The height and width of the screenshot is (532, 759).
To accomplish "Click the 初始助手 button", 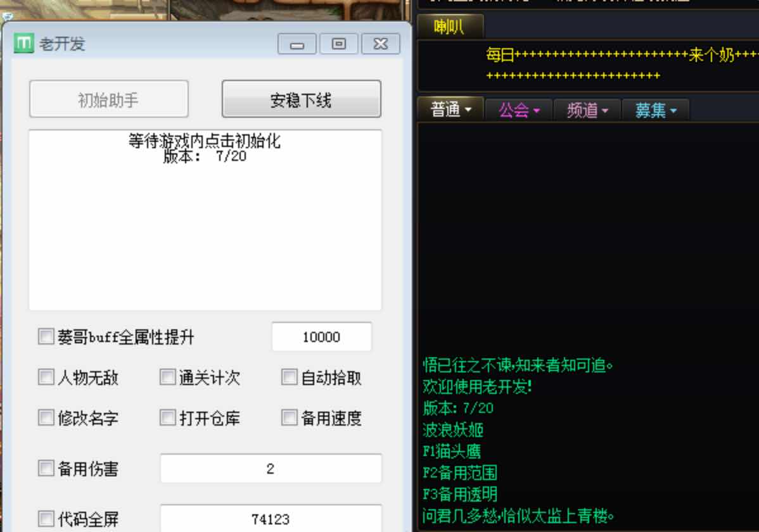I will coord(109,99).
